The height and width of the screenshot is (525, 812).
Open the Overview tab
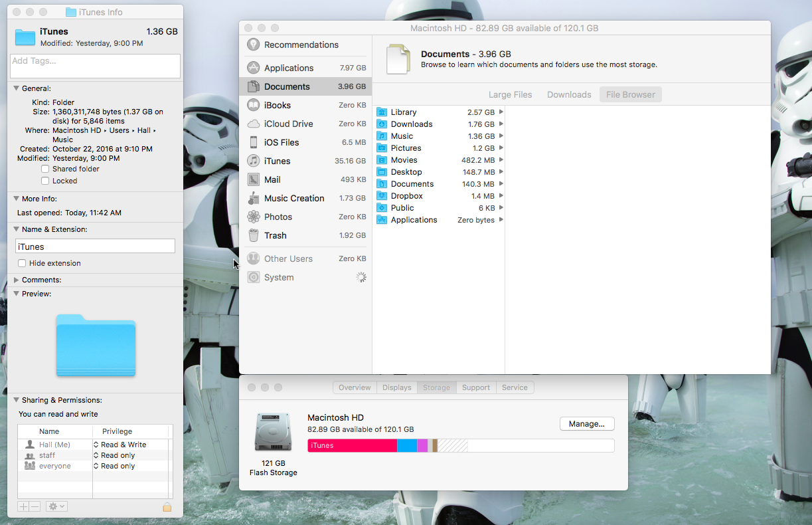pos(355,387)
